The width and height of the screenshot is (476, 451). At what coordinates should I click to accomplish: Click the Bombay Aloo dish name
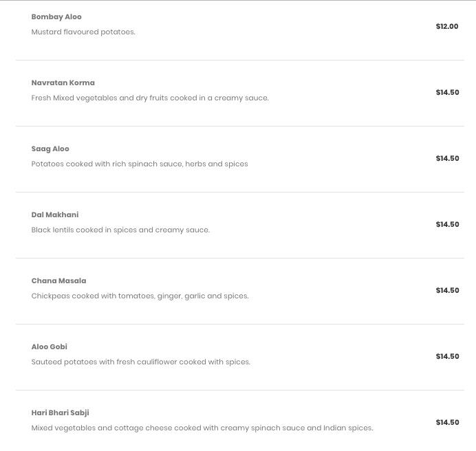(x=56, y=16)
